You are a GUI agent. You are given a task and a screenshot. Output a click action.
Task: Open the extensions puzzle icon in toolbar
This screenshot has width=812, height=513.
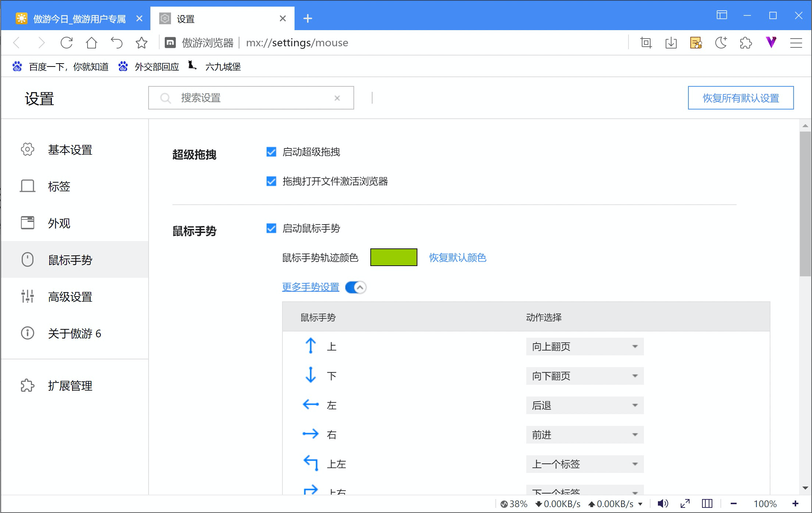[746, 43]
